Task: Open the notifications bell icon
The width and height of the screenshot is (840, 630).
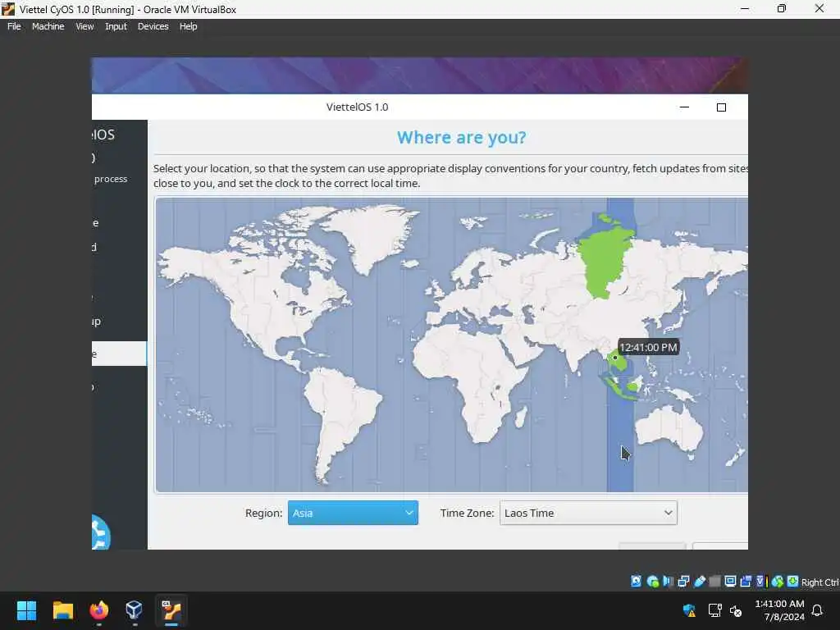Action: (x=818, y=610)
